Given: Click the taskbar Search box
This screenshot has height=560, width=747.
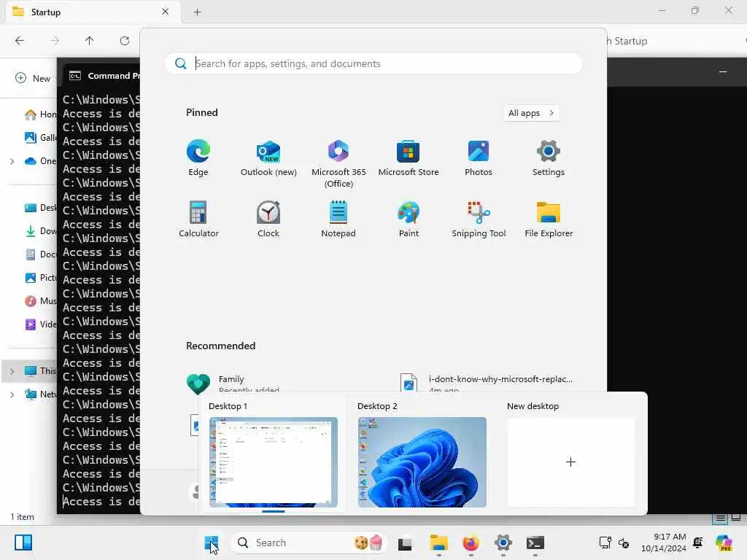Looking at the screenshot, I should pos(309,542).
